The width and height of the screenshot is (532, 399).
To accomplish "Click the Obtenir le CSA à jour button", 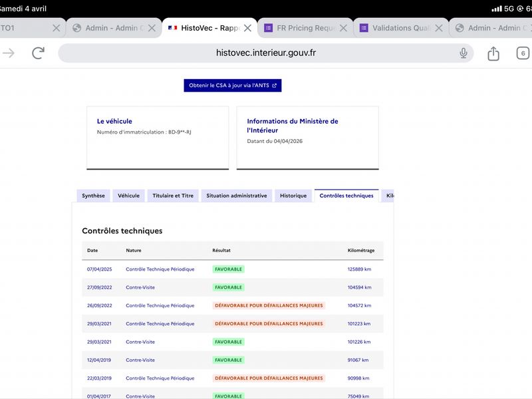I will coord(233,85).
